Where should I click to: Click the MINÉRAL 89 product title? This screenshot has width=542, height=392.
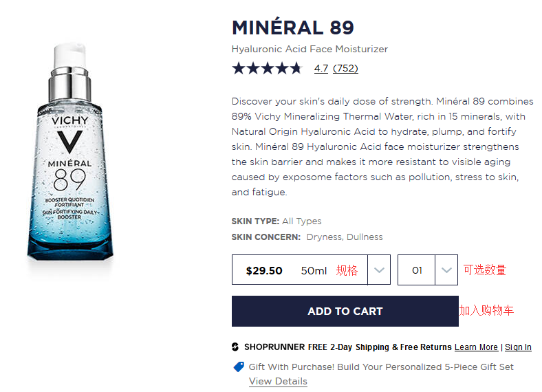[293, 28]
